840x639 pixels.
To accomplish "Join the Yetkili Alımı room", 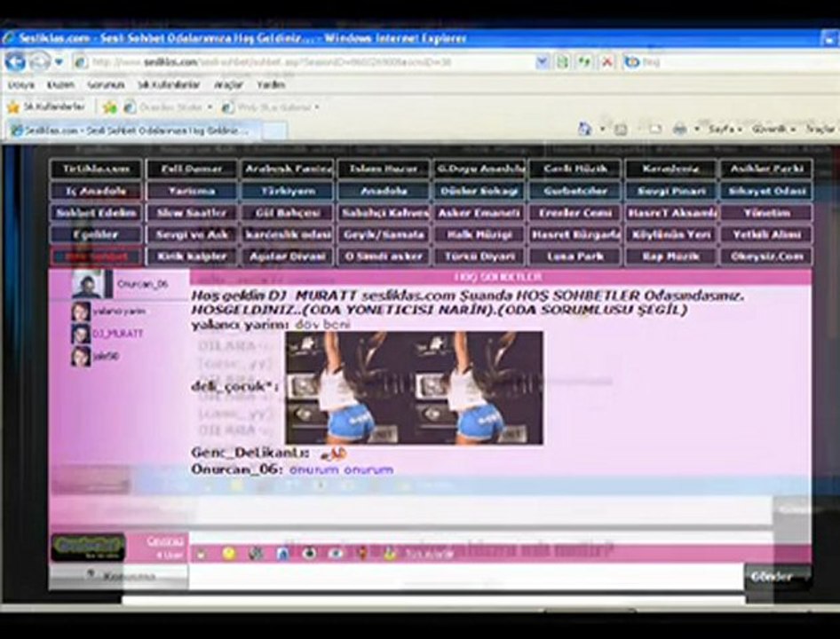I will [x=766, y=234].
